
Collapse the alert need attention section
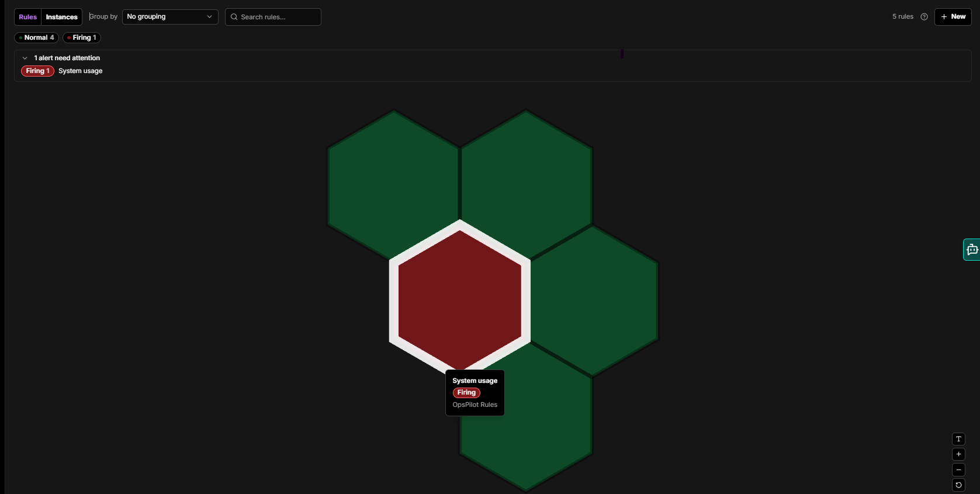pos(25,58)
